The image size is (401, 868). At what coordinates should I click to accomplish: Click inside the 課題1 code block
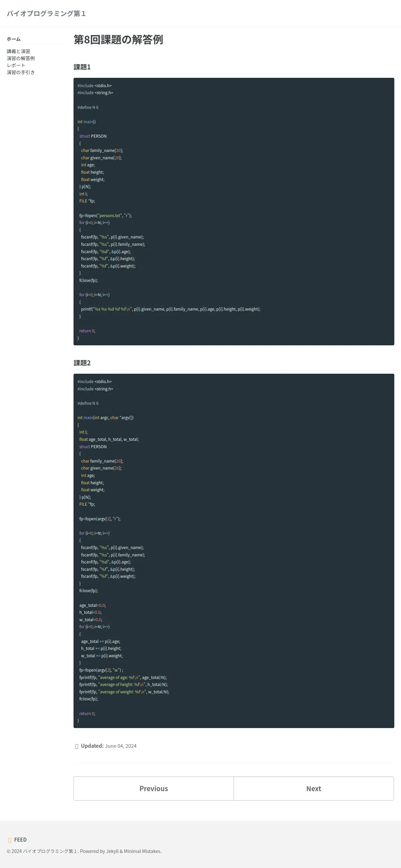point(234,212)
